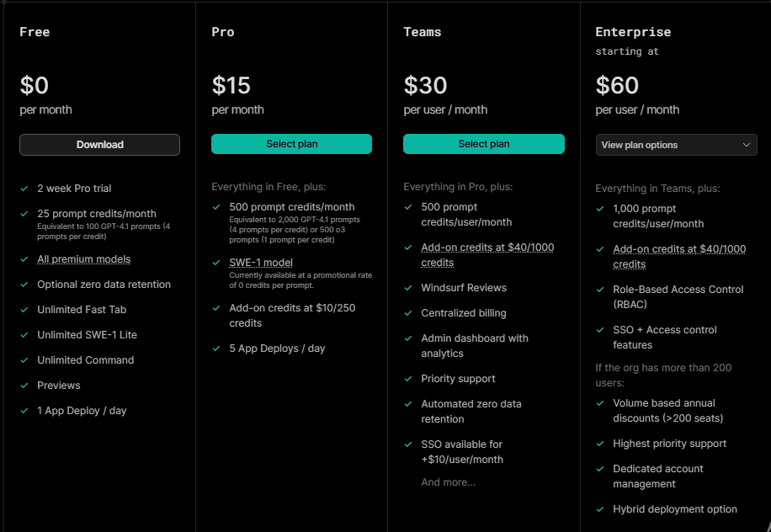This screenshot has height=532, width=771.
Task: Click checkmark next to Role-Based Access Control
Action: (x=599, y=290)
